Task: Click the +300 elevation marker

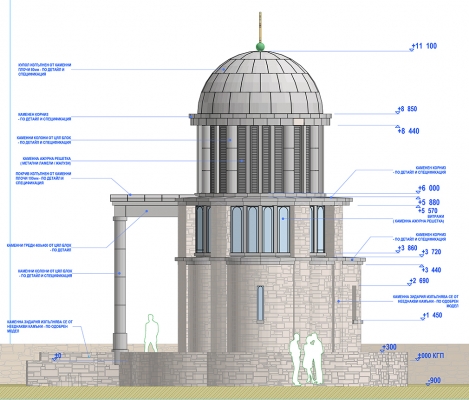Action: tap(388, 348)
